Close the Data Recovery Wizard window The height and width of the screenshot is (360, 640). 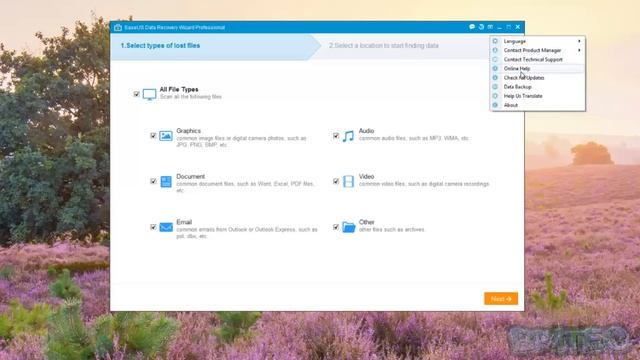click(518, 27)
